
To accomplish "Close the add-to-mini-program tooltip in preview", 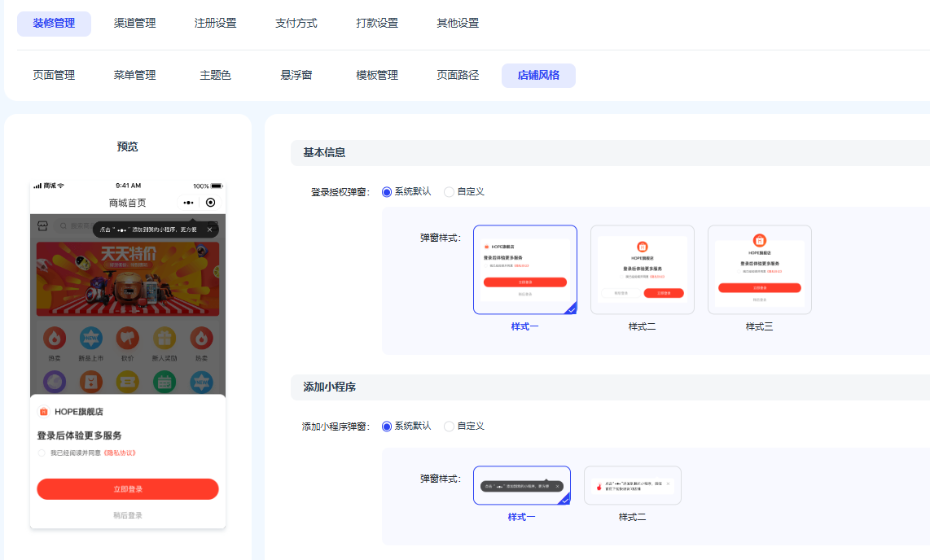I will coord(209,230).
